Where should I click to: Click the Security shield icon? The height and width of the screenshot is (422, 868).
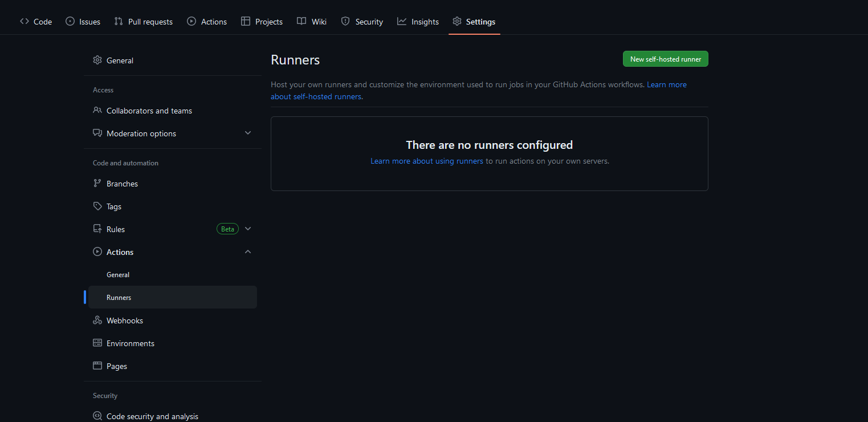point(345,21)
